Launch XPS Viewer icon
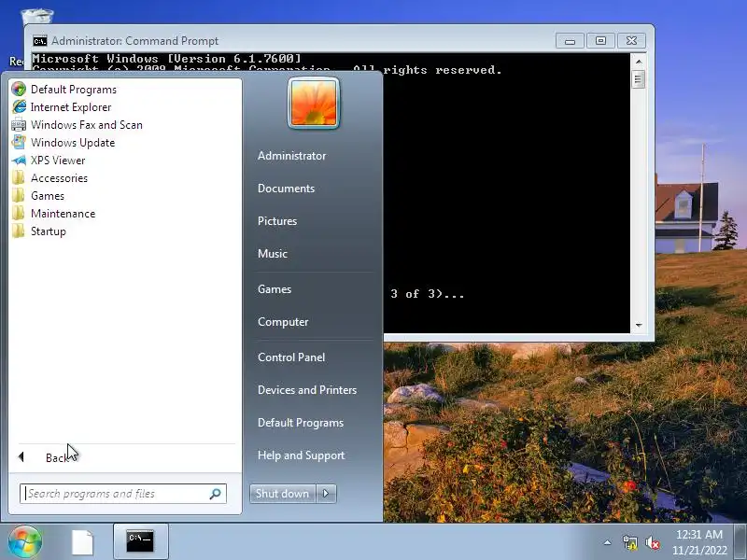The height and width of the screenshot is (560, 747). (x=19, y=161)
